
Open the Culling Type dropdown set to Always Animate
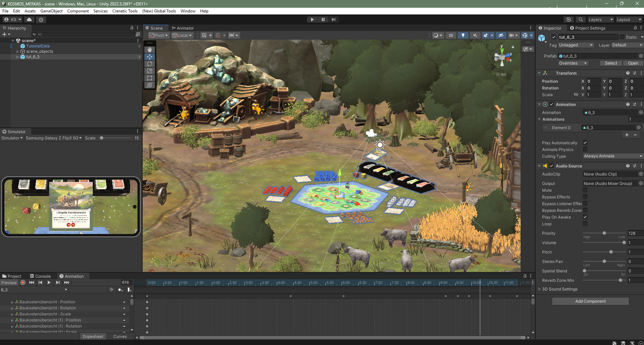pyautogui.click(x=612, y=156)
